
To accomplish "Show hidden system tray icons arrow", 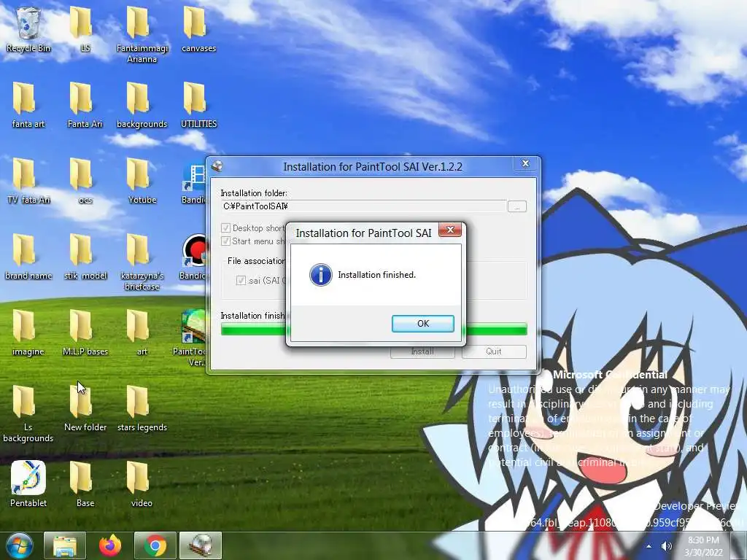I will click(649, 546).
